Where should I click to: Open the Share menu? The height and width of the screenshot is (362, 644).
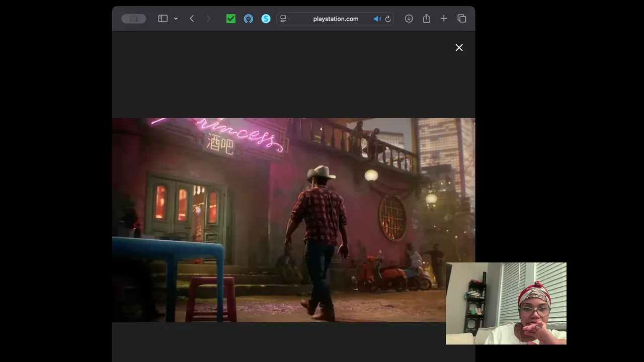[427, 19]
